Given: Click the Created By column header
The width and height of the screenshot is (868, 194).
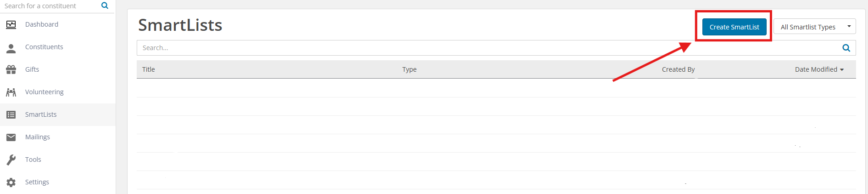Looking at the screenshot, I should pyautogui.click(x=678, y=69).
